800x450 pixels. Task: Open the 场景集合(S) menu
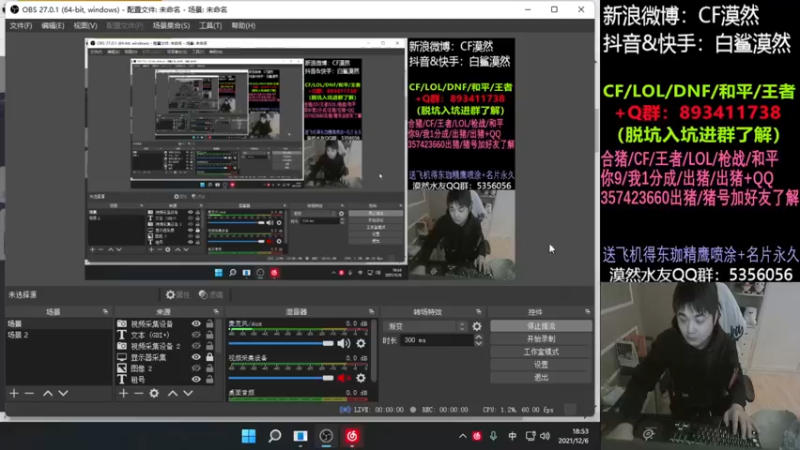171,26
